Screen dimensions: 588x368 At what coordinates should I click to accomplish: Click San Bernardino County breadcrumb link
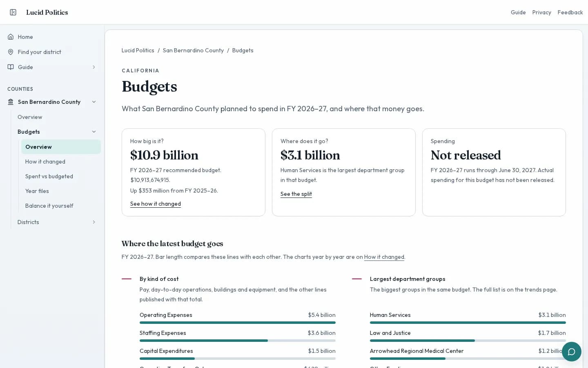coord(193,50)
